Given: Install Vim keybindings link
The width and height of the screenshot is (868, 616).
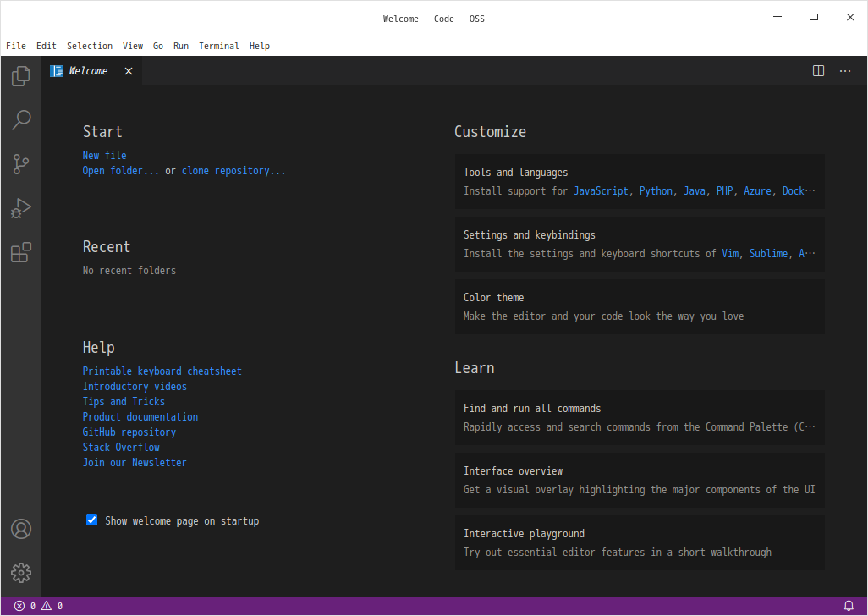Looking at the screenshot, I should point(730,254).
